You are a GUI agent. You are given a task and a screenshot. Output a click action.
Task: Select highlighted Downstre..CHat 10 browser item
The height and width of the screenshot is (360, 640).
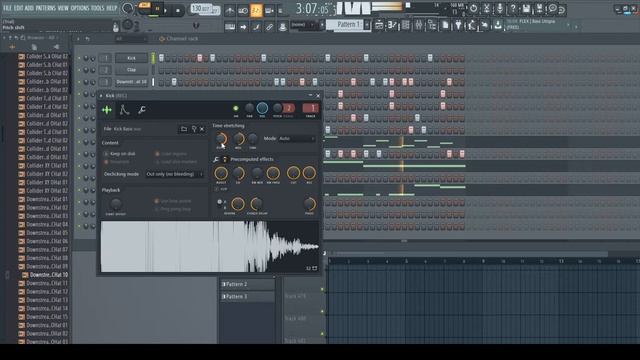pyautogui.click(x=49, y=275)
